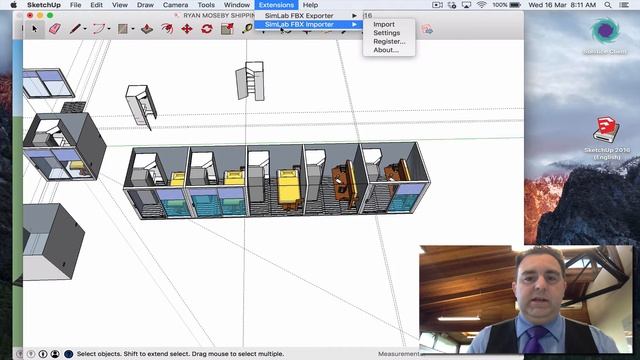Click the Spotlight search magnifier
Image resolution: width=640 pixels, height=360 pixels.
pos(608,5)
